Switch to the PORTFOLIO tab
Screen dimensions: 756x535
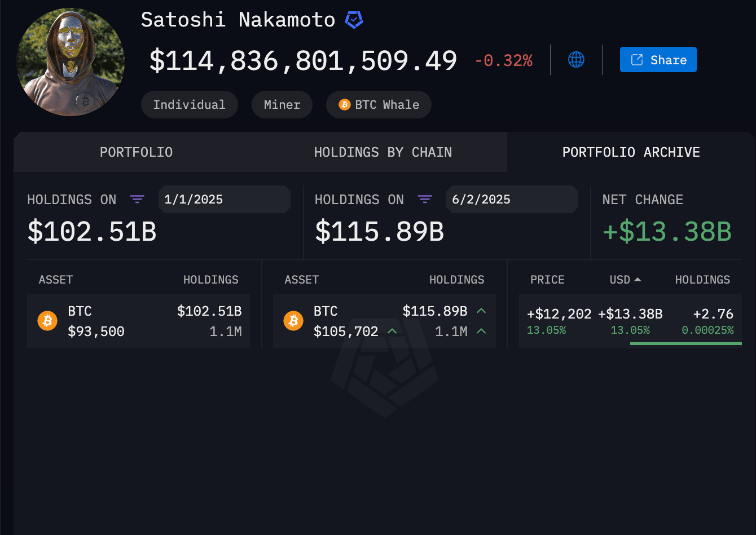pyautogui.click(x=137, y=152)
